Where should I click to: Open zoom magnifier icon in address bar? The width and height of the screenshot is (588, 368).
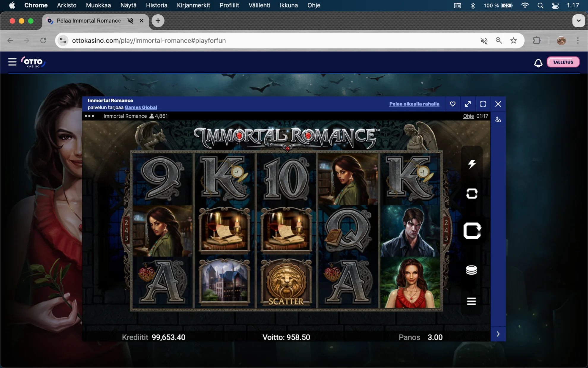[499, 40]
